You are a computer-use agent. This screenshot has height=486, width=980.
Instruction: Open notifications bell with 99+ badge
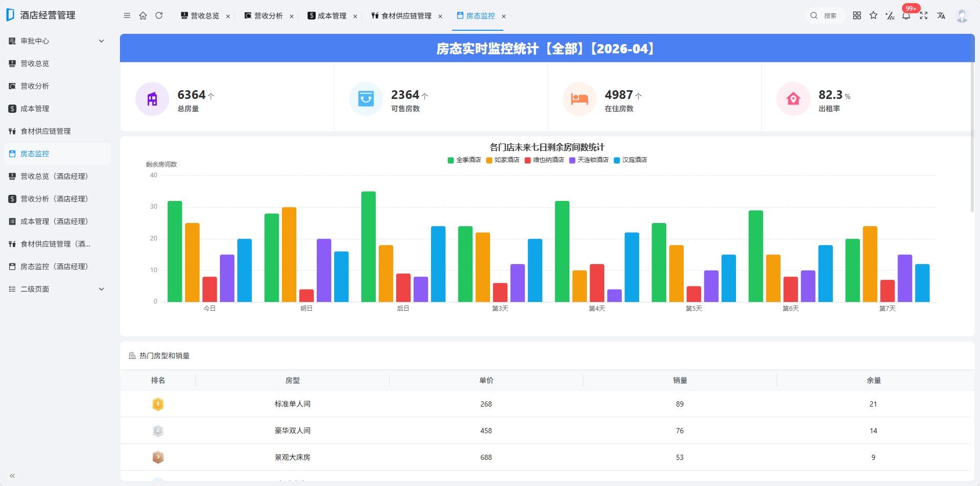(x=907, y=14)
